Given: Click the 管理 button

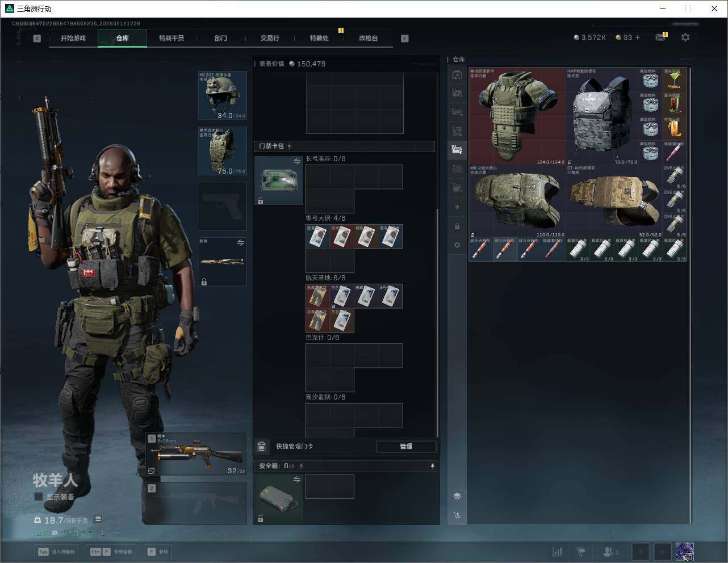Looking at the screenshot, I should point(406,447).
